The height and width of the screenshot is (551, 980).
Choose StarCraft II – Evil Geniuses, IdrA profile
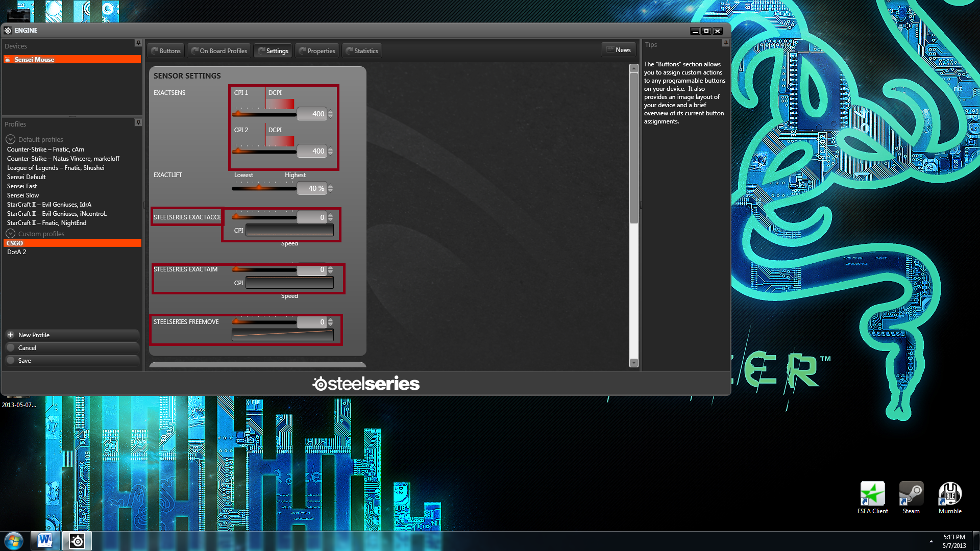click(x=49, y=205)
